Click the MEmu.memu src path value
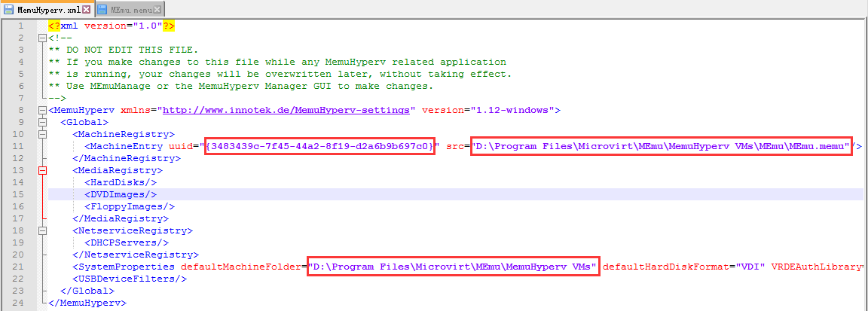This screenshot has height=311, width=868. point(661,146)
